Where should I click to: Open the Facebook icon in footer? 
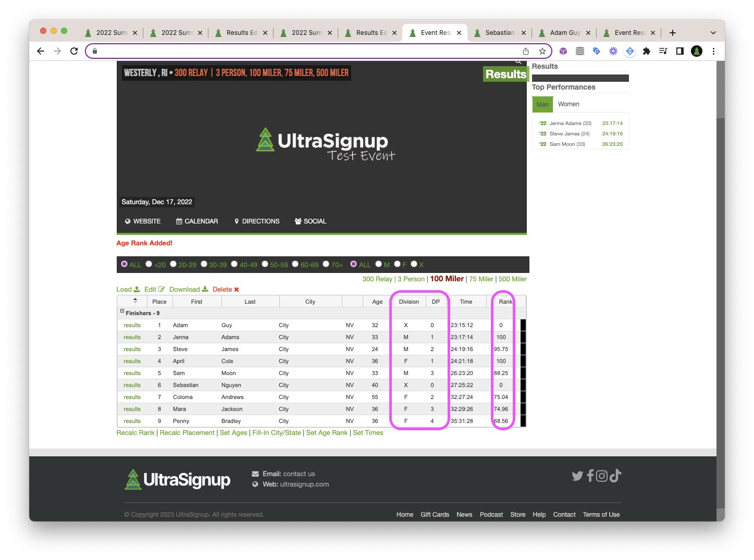[590, 476]
